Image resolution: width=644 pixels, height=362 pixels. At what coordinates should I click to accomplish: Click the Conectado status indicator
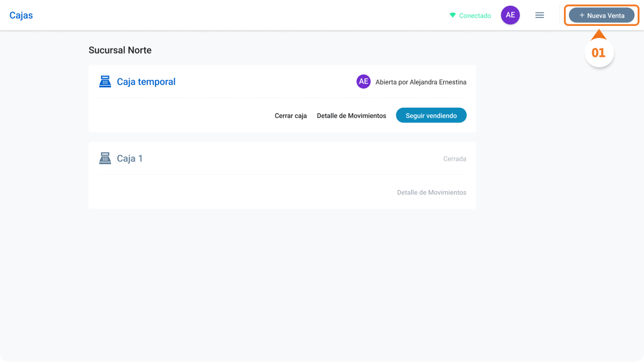coord(470,16)
